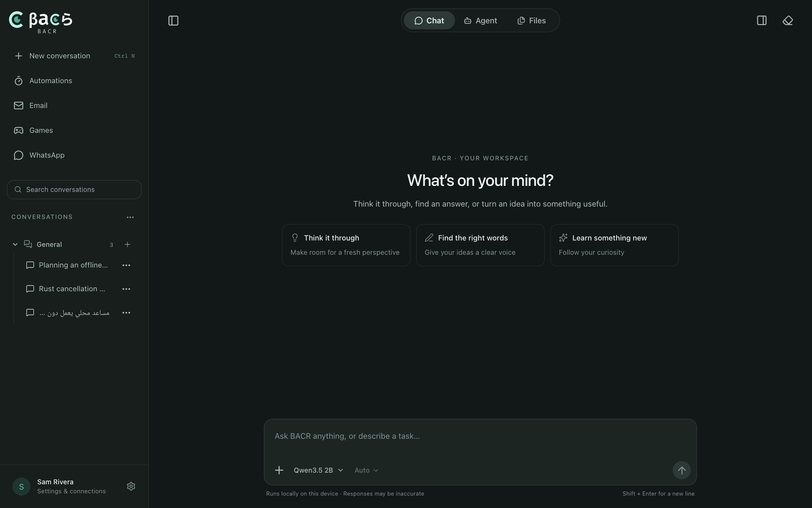Open the WhatsApp integration
The height and width of the screenshot is (508, 812).
point(74,155)
